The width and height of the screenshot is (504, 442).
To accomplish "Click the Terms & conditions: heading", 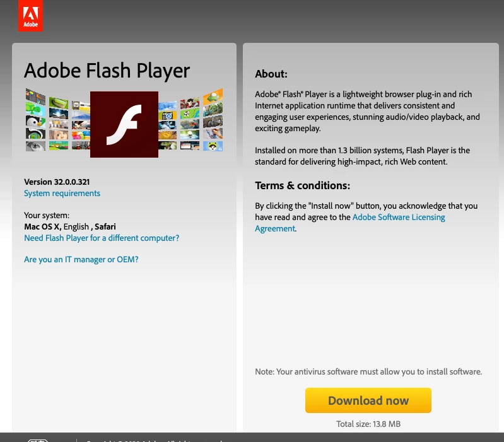I will coord(303,185).
